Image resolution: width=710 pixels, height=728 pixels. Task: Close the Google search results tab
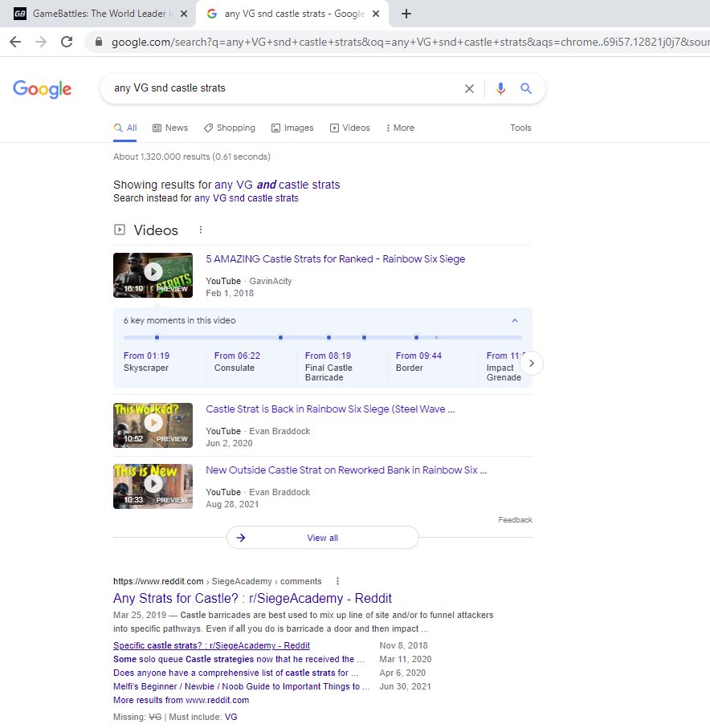[376, 14]
